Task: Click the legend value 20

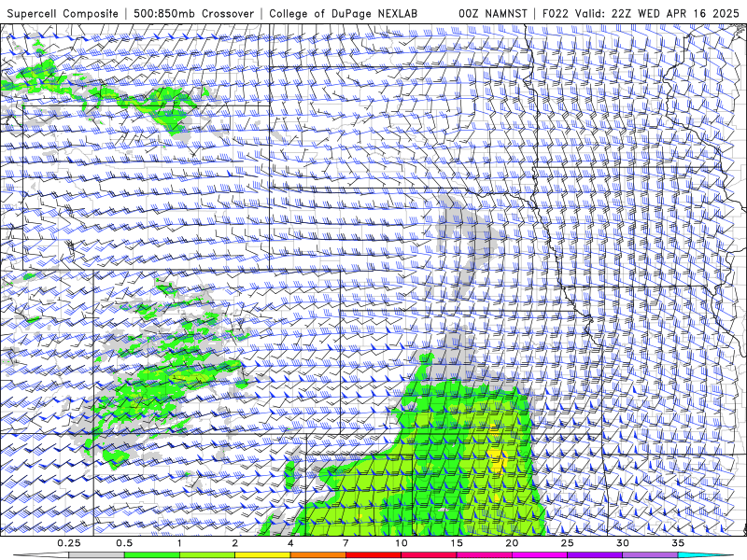Action: [512, 543]
